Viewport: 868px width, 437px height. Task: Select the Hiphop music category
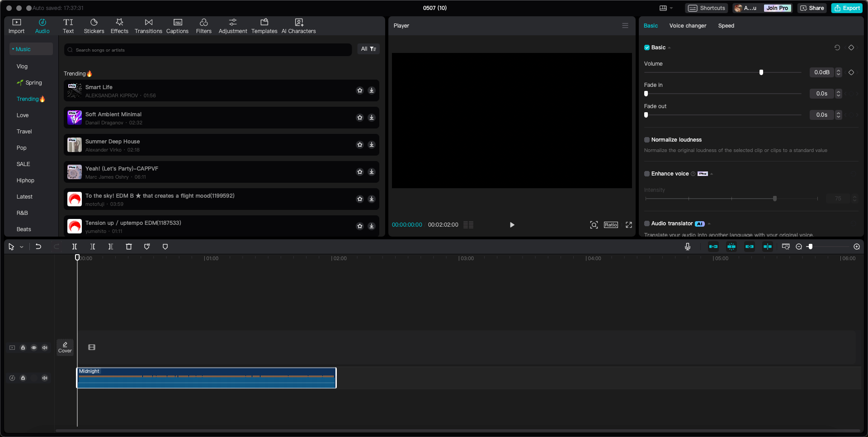(25, 180)
